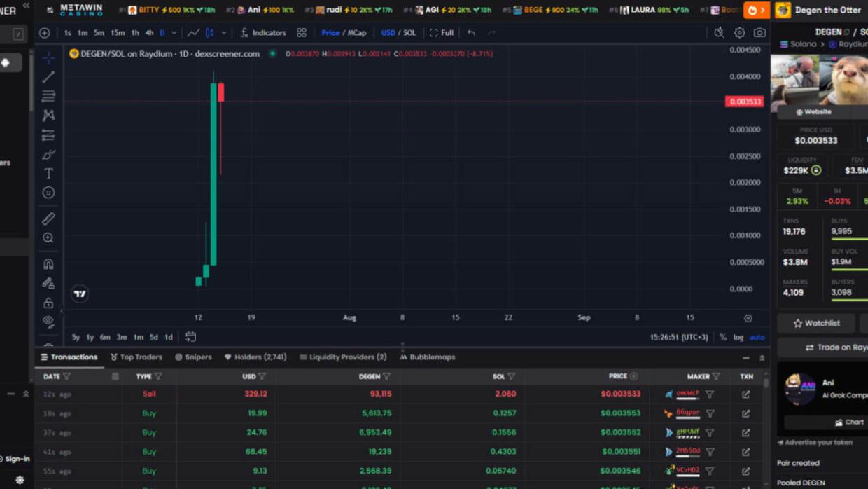Toggle the auto scale option
868x489 pixels.
coord(757,338)
